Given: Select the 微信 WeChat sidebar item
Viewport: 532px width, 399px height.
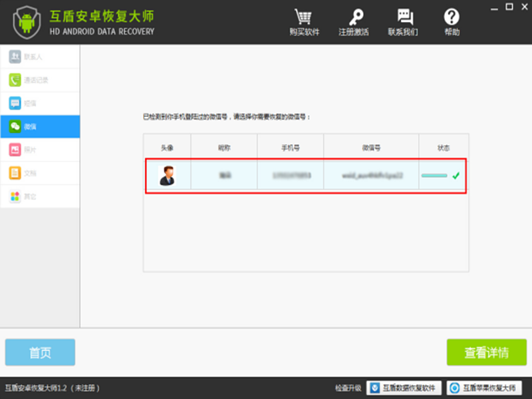Looking at the screenshot, I should (x=40, y=126).
